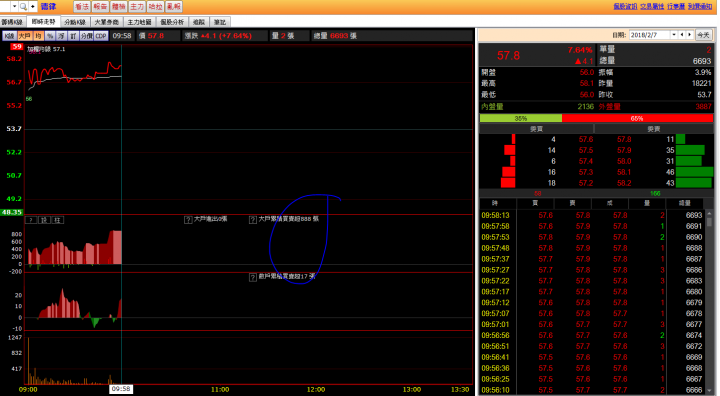720x396 pixels.
Task: Click the 註 note icon in large-holder panel
Action: coord(57,220)
